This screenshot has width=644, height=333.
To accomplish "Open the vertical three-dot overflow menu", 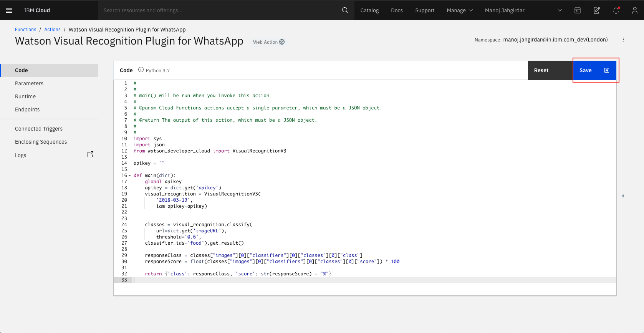I will [623, 40].
